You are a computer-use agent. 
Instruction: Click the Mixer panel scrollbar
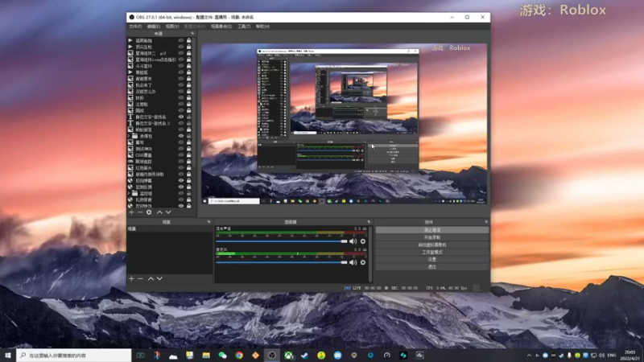point(371,254)
